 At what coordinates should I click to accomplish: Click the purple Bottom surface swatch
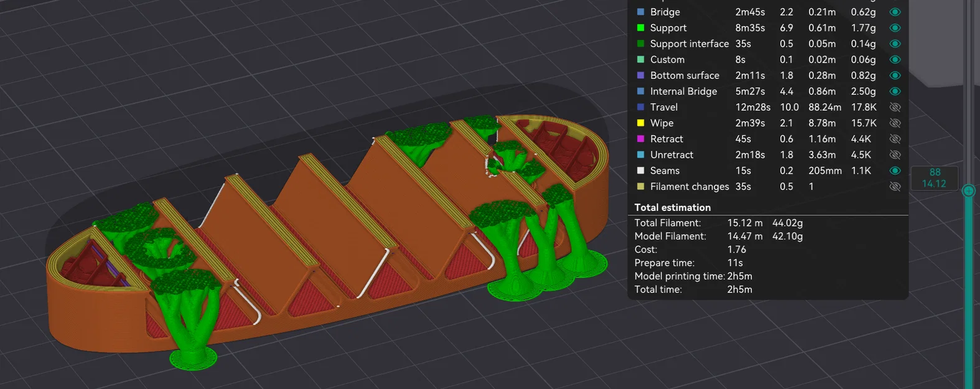(640, 75)
